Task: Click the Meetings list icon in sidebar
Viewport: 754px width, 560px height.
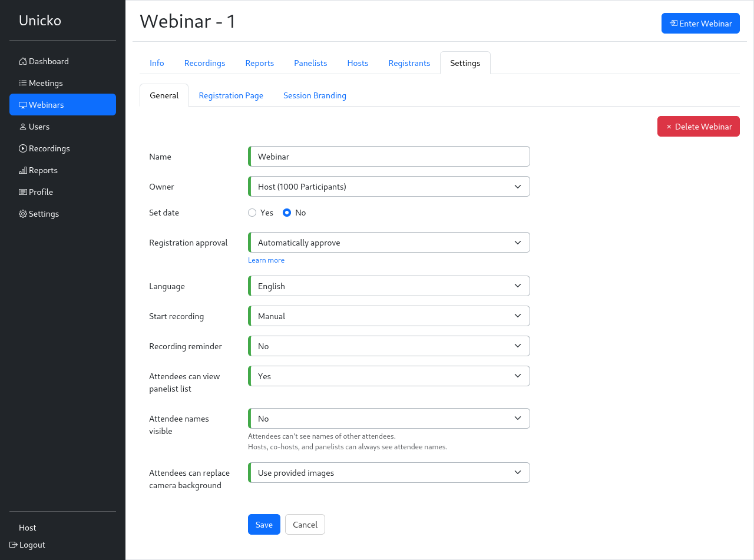Action: 23,83
